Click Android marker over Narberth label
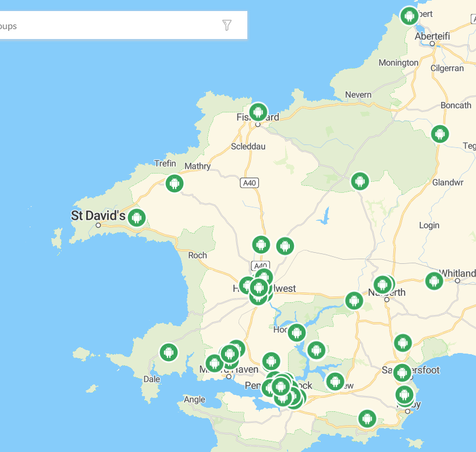This screenshot has width=476, height=452. pyautogui.click(x=382, y=285)
